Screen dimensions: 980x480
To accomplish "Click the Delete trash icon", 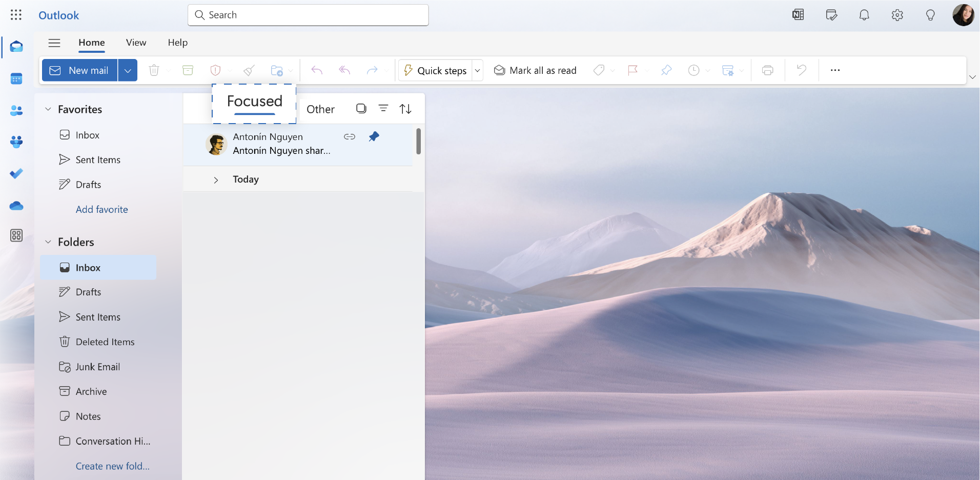I will [154, 70].
